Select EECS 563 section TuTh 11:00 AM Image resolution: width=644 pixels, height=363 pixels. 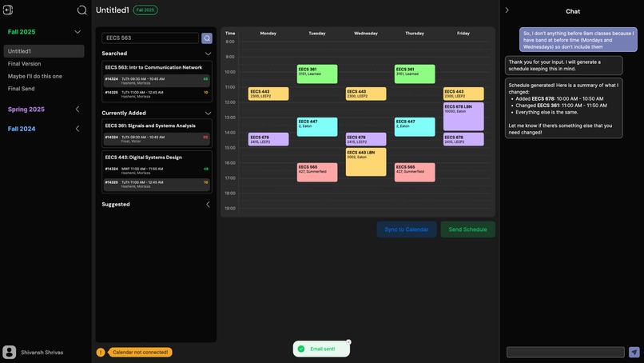click(x=157, y=94)
